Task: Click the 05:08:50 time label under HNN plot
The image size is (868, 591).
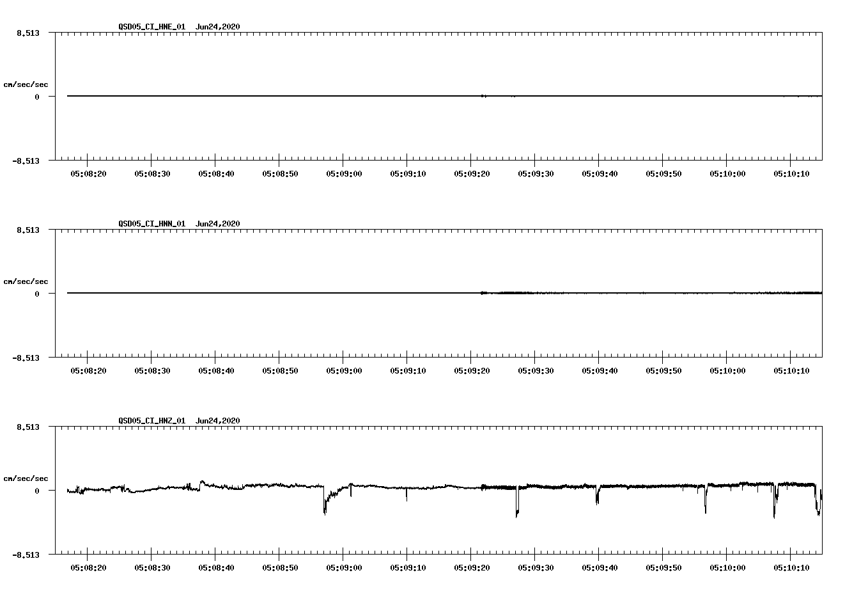Action: coord(280,370)
